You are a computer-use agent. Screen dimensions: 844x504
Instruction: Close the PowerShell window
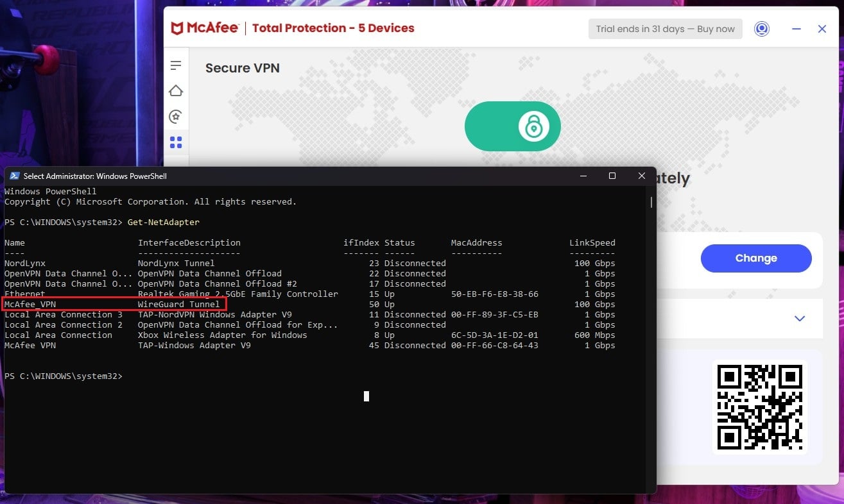pos(642,176)
